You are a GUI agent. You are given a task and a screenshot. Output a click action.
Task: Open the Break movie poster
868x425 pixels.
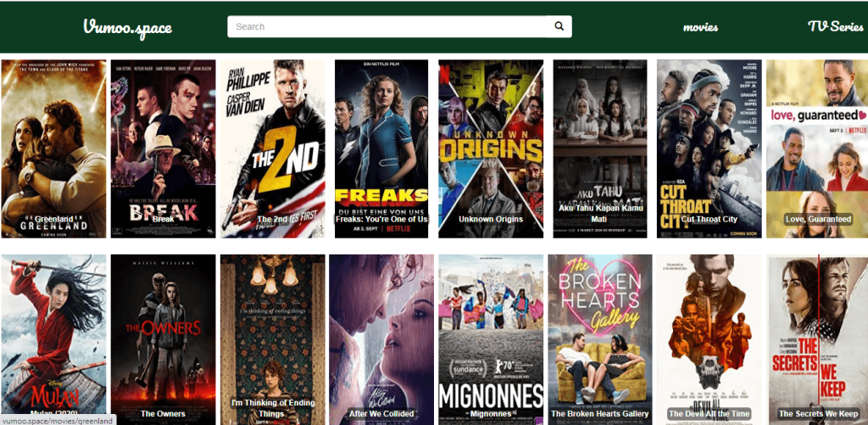click(164, 149)
